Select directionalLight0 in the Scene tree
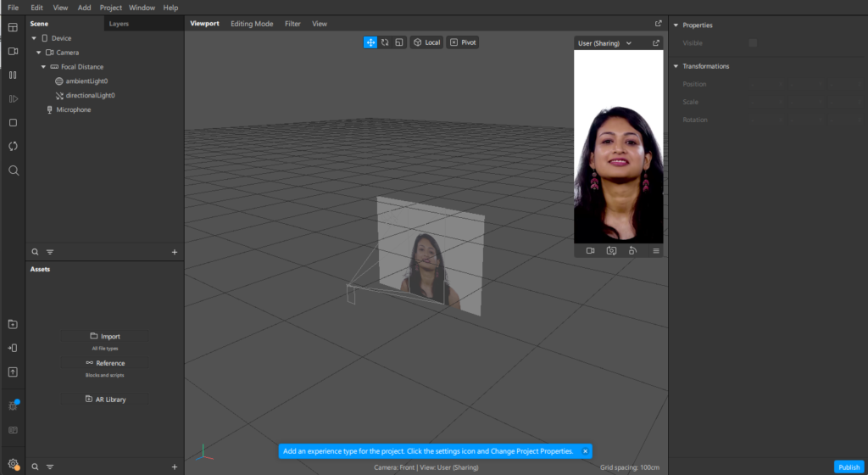Viewport: 868px width, 475px height. [90, 96]
